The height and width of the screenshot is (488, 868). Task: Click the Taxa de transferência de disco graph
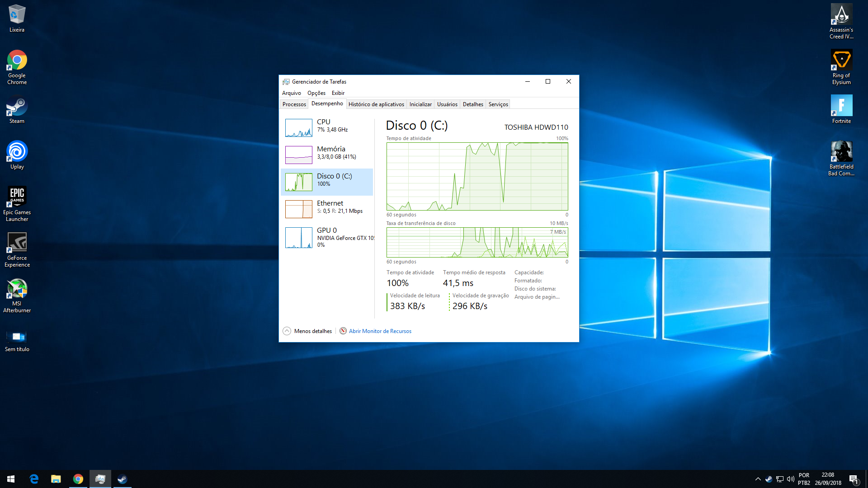coord(477,243)
